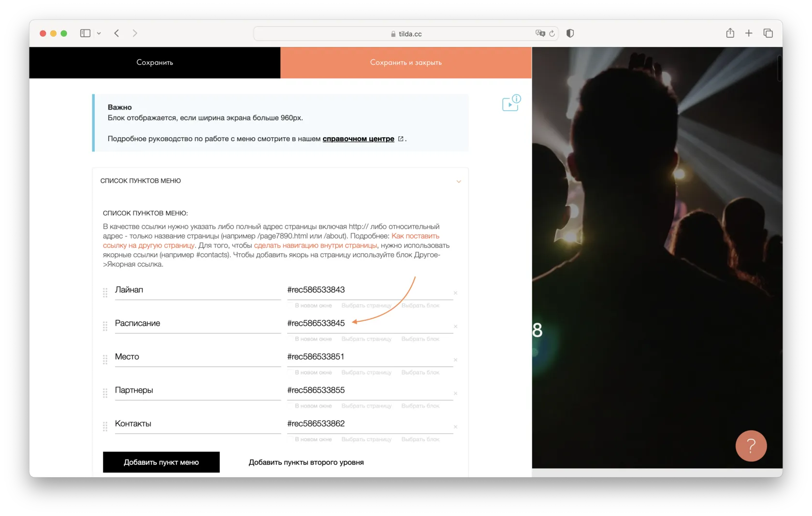812x516 pixels.
Task: Go forward with the browser forward arrow
Action: click(135, 33)
